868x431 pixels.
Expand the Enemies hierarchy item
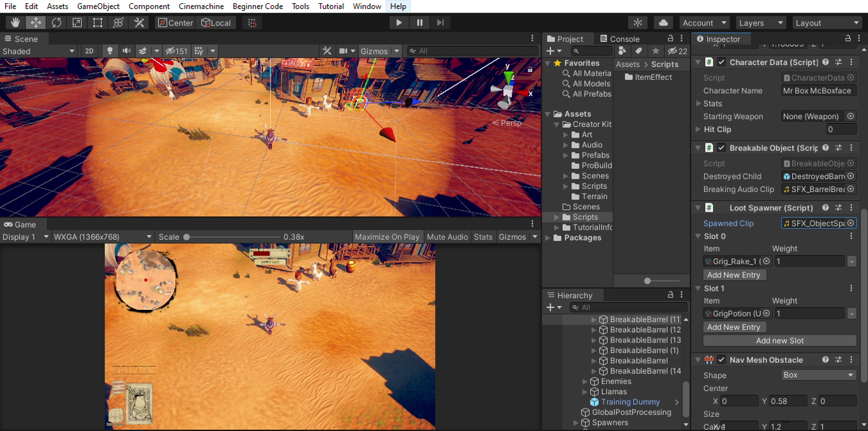585,381
